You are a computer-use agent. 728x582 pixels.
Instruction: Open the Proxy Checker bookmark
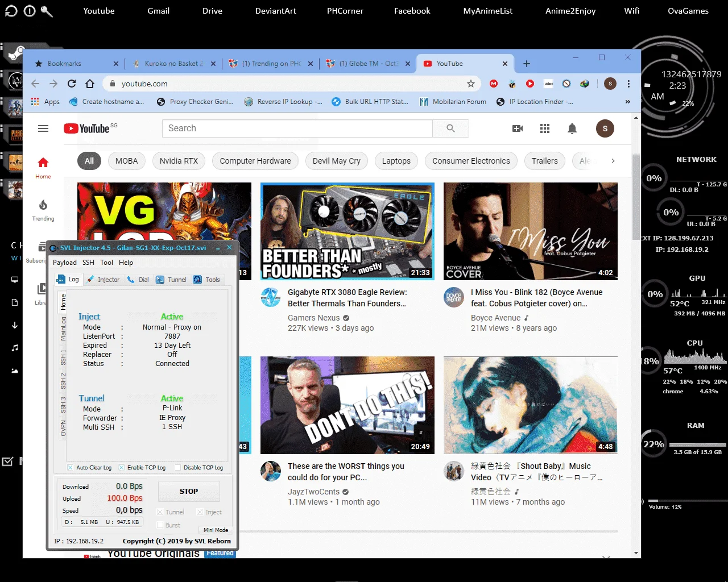[195, 102]
